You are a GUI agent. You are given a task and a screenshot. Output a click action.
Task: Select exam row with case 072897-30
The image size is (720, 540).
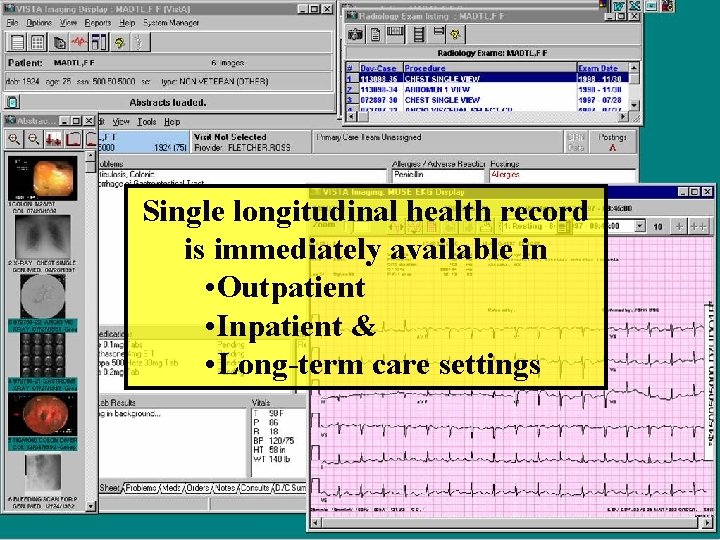[487, 100]
